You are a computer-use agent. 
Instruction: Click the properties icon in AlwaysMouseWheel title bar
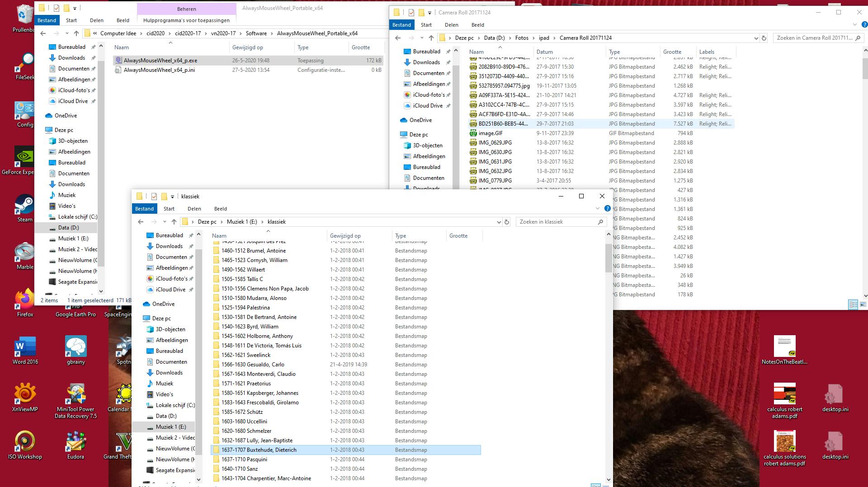pos(57,8)
